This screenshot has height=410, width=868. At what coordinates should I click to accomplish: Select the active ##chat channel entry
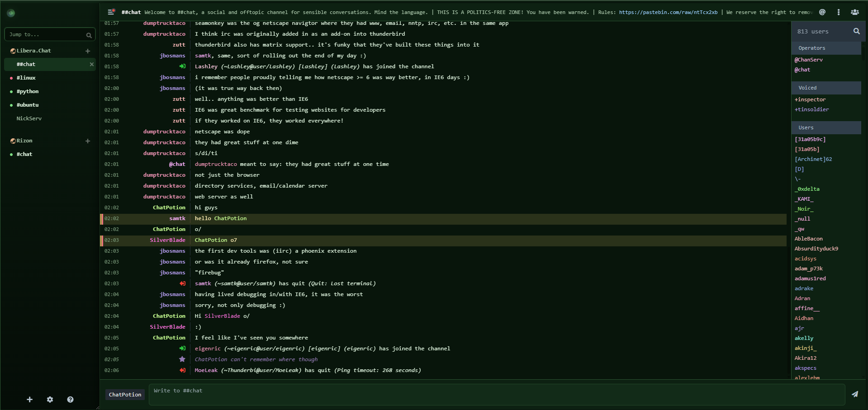pyautogui.click(x=50, y=64)
